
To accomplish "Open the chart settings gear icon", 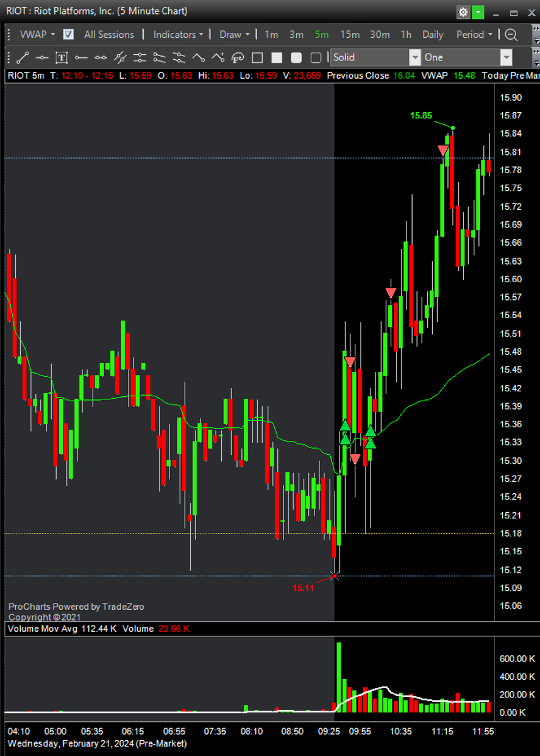I will click(463, 12).
